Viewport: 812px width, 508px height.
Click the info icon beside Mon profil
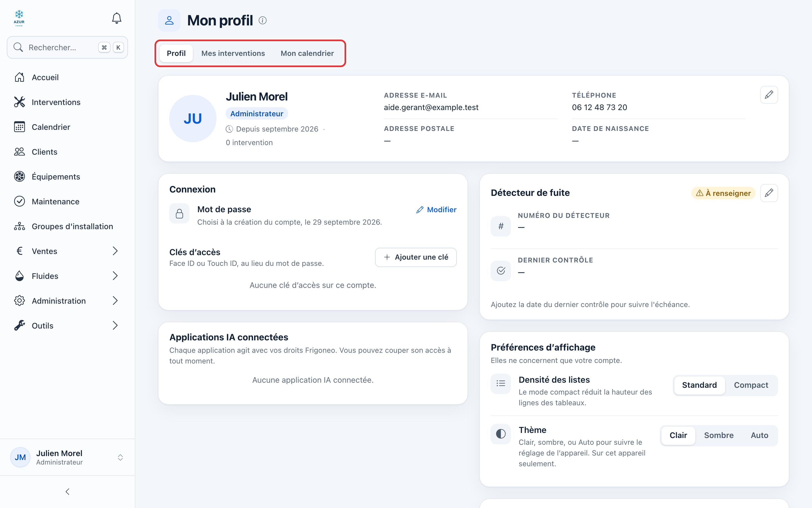click(263, 21)
